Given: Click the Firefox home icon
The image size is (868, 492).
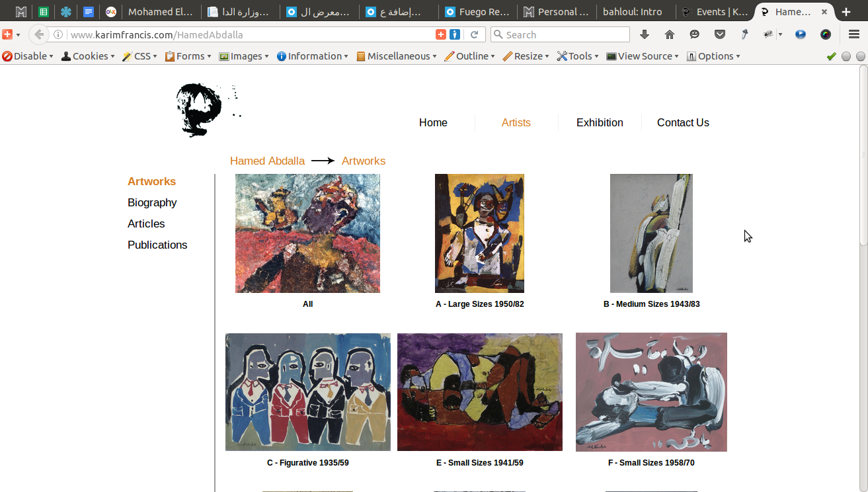Looking at the screenshot, I should tap(669, 34).
